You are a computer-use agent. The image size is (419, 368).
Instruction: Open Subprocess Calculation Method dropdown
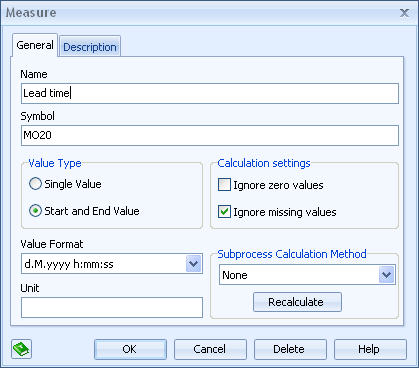click(386, 275)
